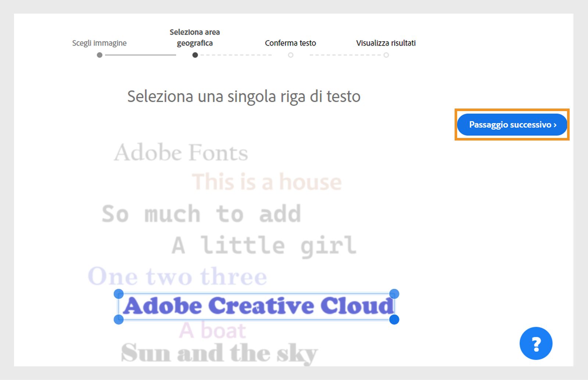Select the 'A boat' text line

click(212, 330)
